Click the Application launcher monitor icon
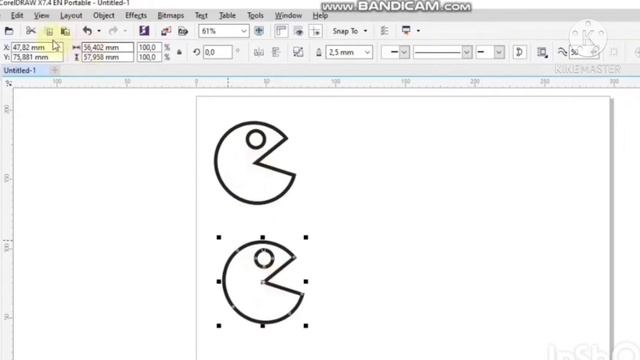The height and width of the screenshot is (360, 640). pos(406,31)
